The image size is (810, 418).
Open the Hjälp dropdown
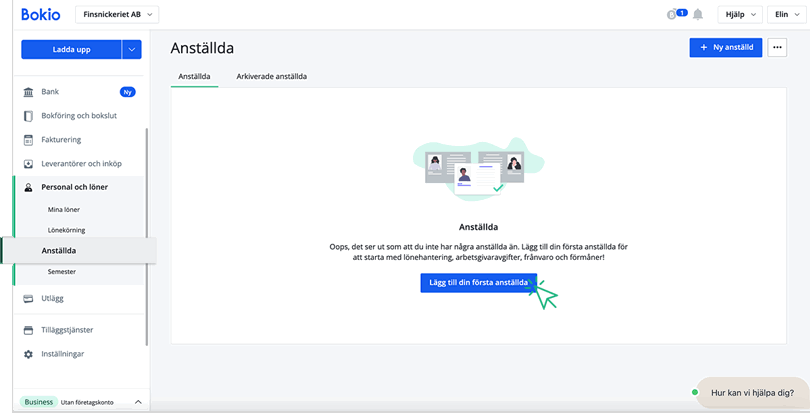pyautogui.click(x=740, y=14)
